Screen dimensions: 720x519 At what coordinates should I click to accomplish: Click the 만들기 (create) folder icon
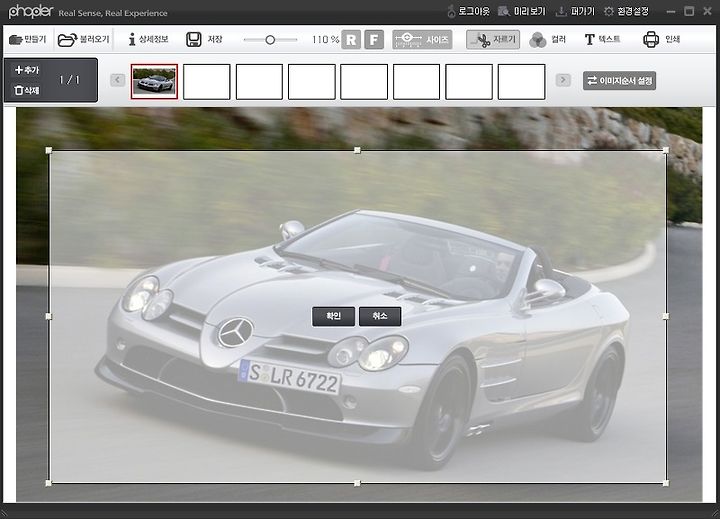coord(16,39)
